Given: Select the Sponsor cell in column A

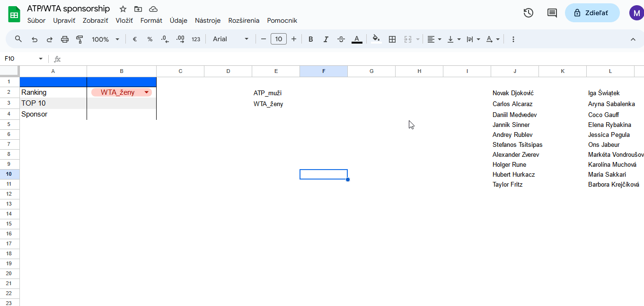Looking at the screenshot, I should tap(53, 114).
